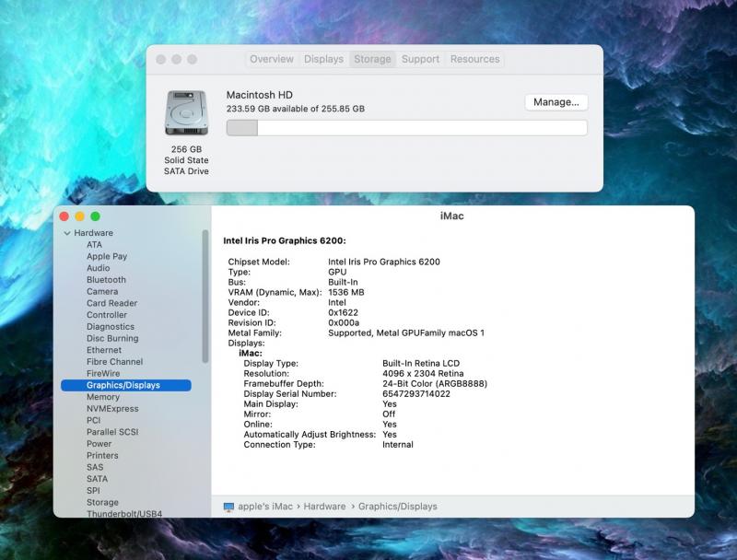Select SAS in the sidebar
This screenshot has height=560, width=737.
[x=95, y=468]
